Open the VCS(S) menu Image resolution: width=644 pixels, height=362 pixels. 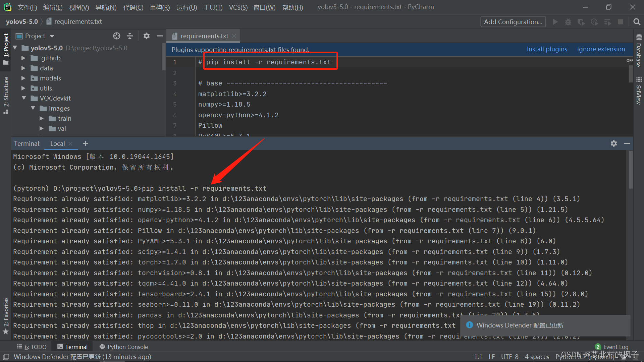(x=238, y=7)
